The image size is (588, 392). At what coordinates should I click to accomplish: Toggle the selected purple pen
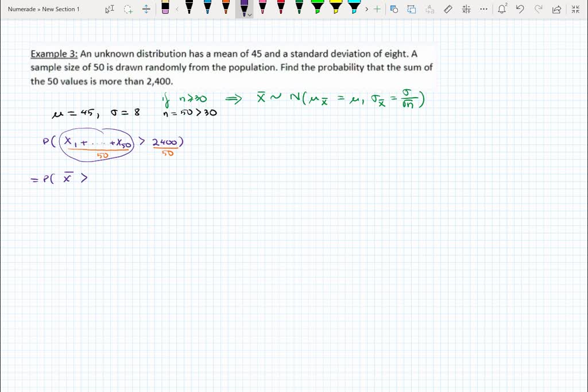243,9
